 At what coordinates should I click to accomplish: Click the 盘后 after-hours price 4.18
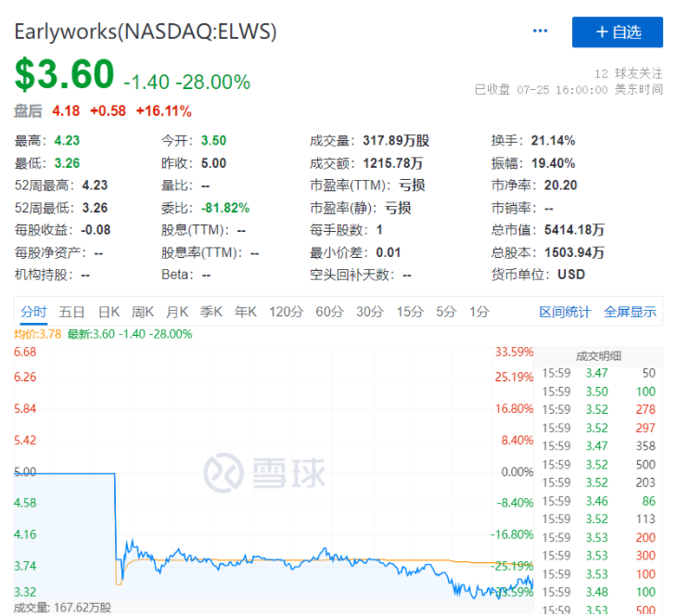pyautogui.click(x=66, y=111)
